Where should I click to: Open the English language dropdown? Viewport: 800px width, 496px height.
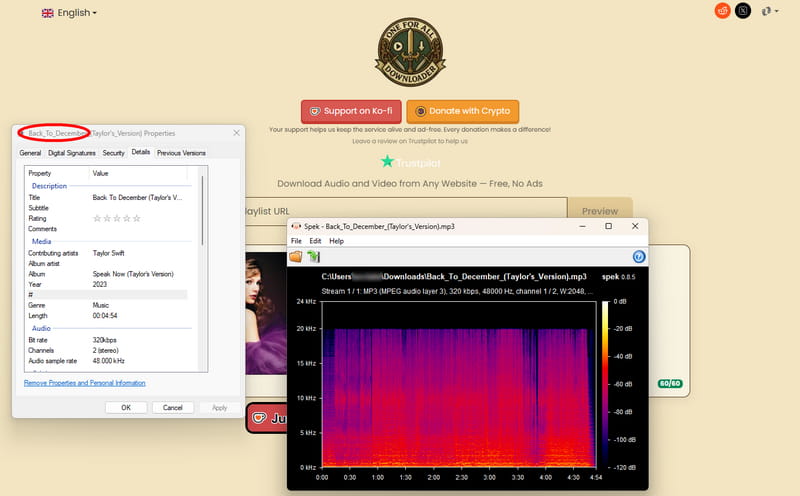click(69, 13)
